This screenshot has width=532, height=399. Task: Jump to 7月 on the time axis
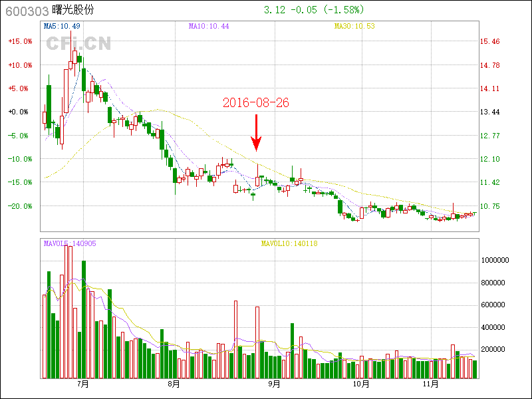pos(83,384)
